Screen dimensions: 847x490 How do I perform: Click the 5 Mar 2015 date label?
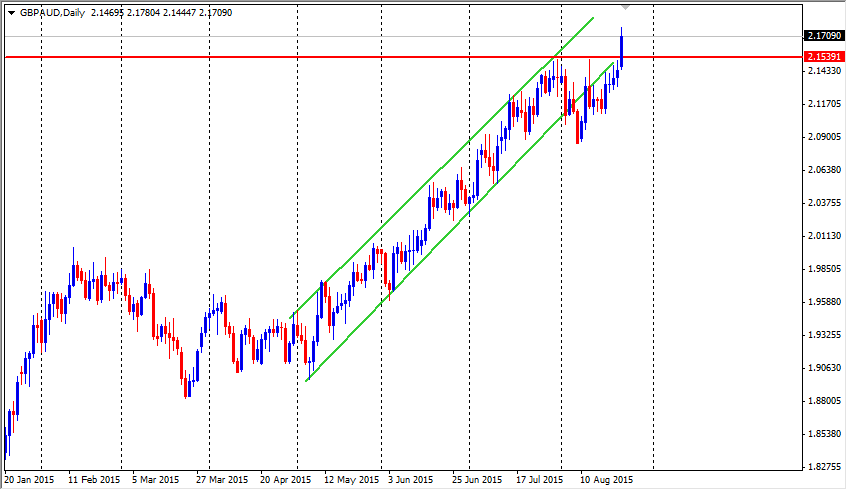[x=156, y=480]
